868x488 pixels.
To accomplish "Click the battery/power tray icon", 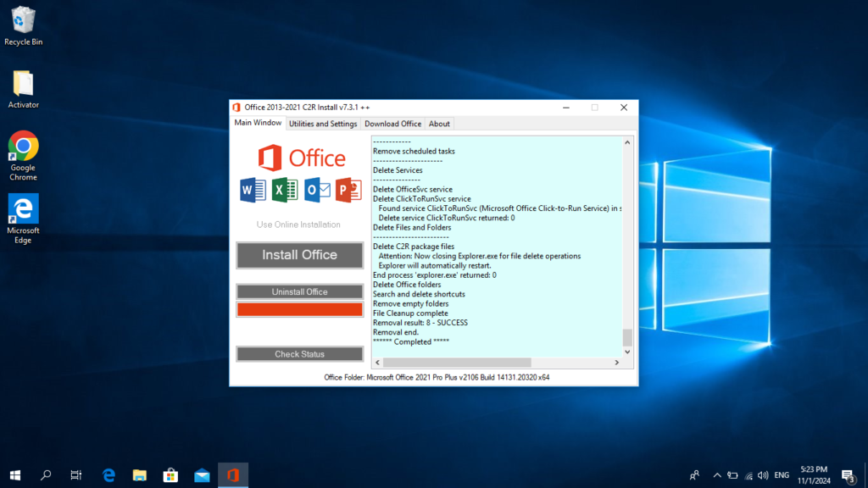I will tap(733, 475).
